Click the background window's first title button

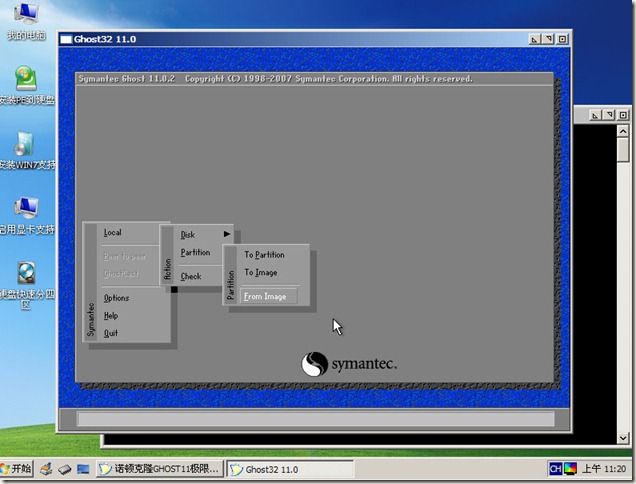click(x=595, y=115)
